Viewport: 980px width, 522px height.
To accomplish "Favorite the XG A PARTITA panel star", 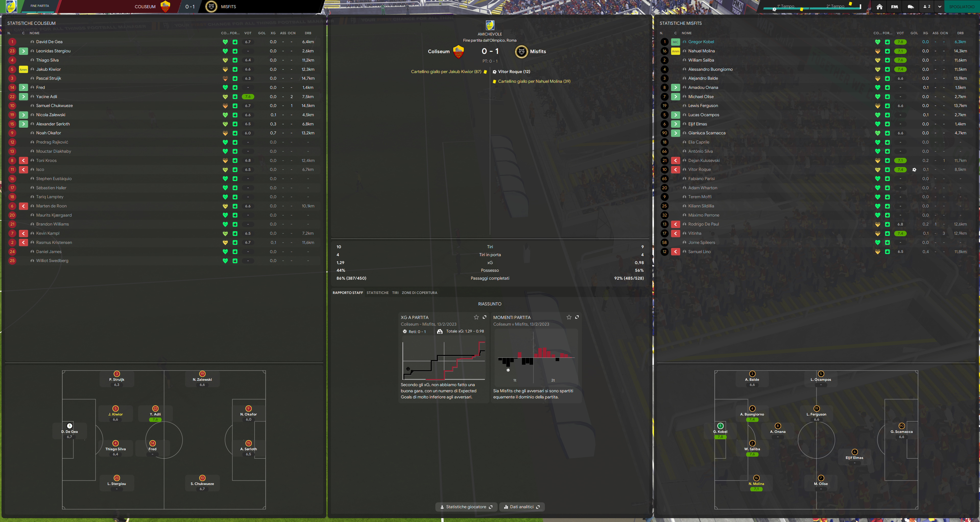I will (476, 317).
